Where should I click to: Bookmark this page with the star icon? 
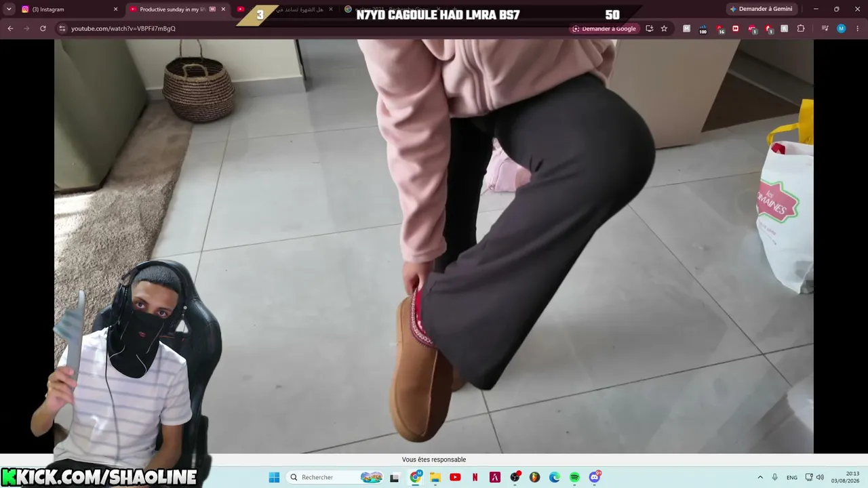pos(664,28)
